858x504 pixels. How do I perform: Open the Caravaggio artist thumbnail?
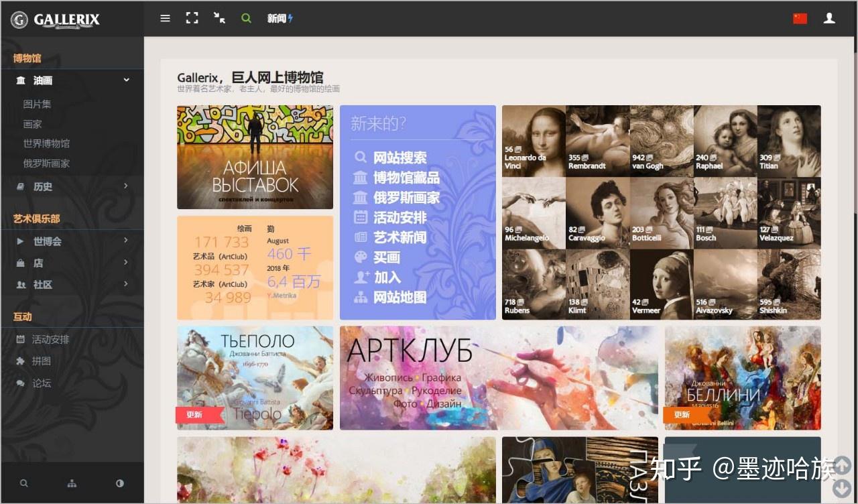pyautogui.click(x=597, y=213)
